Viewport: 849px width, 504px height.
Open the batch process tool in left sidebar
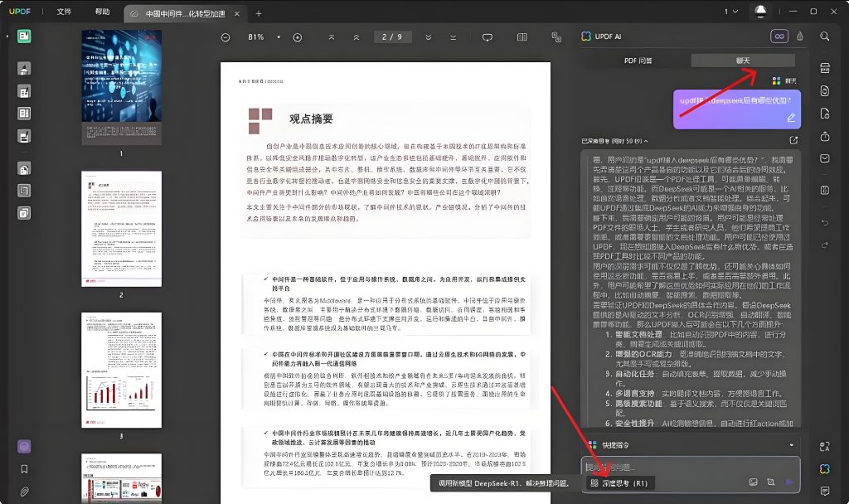click(24, 213)
